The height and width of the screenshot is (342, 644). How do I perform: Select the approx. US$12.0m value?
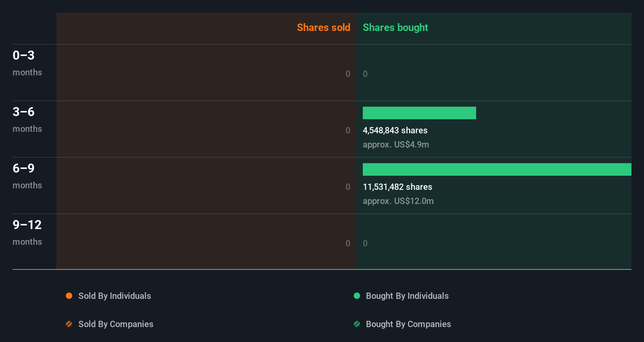point(398,201)
